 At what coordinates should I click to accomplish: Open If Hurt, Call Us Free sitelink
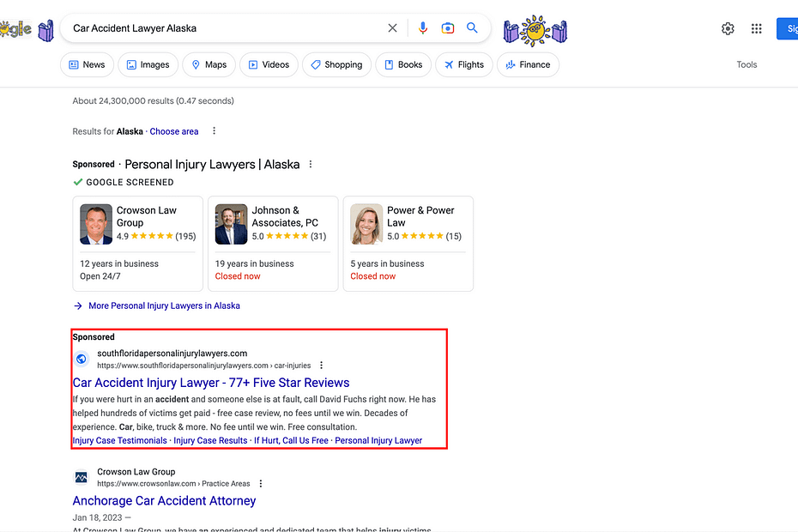pos(291,440)
